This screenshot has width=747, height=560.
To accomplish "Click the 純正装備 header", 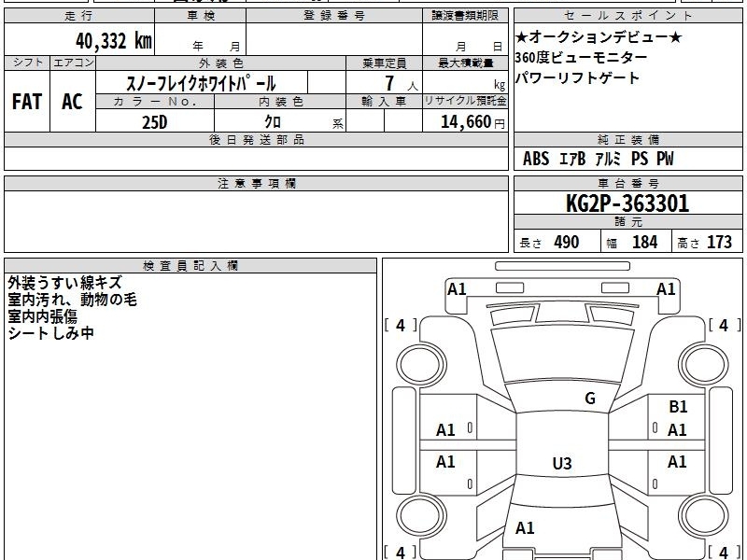I will pos(627,139).
